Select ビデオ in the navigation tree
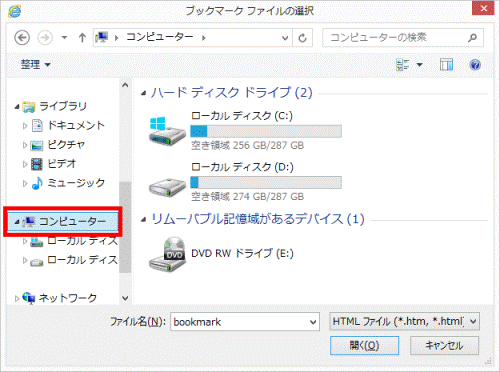500x372 pixels. coord(62,164)
